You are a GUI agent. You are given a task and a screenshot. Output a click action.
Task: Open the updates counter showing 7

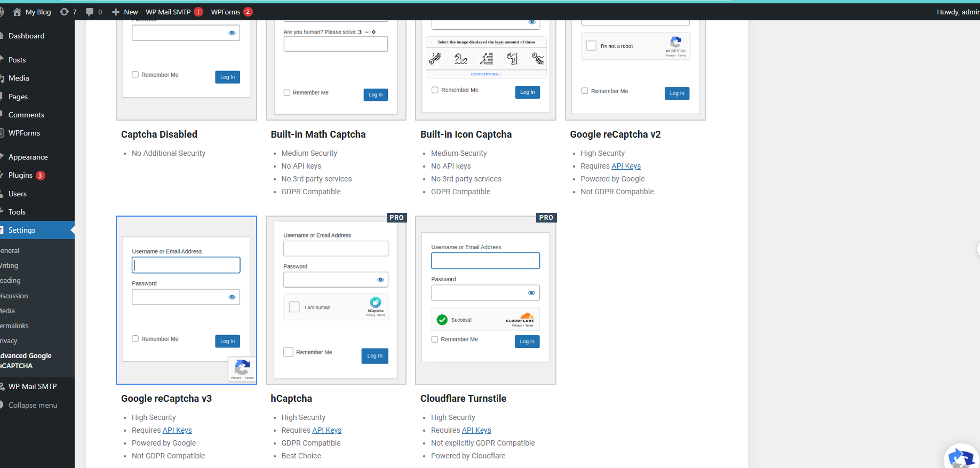pos(68,12)
